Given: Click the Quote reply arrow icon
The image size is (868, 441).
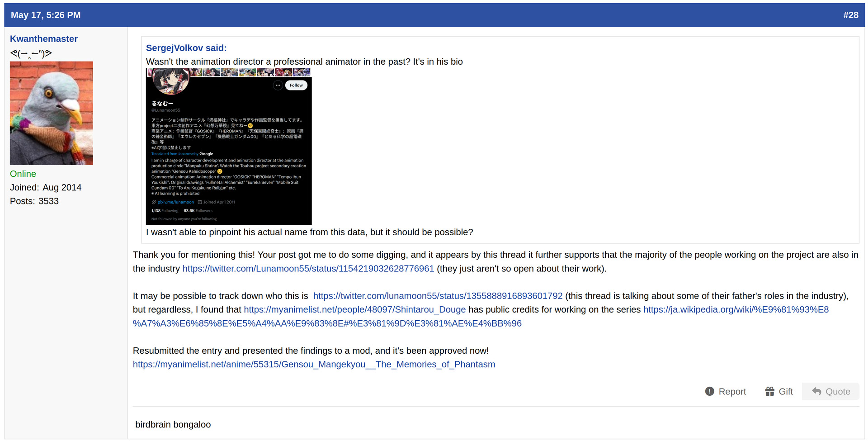Looking at the screenshot, I should (x=816, y=392).
